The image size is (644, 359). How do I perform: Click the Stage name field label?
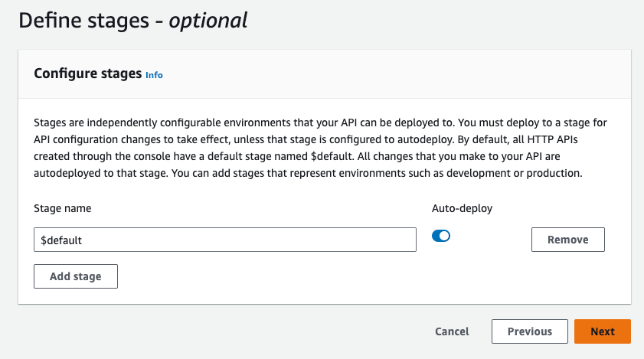point(63,207)
